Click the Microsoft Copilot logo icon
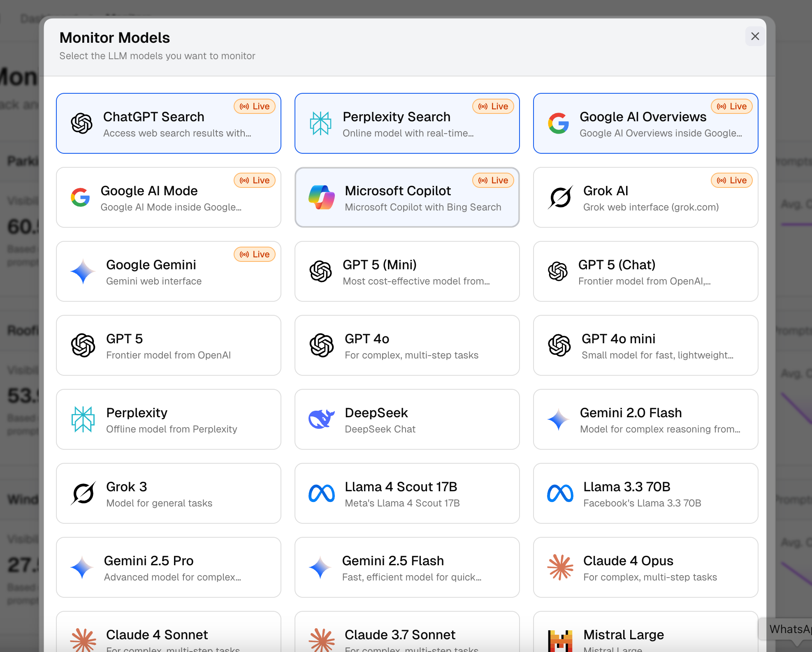Image resolution: width=812 pixels, height=652 pixels. click(321, 197)
